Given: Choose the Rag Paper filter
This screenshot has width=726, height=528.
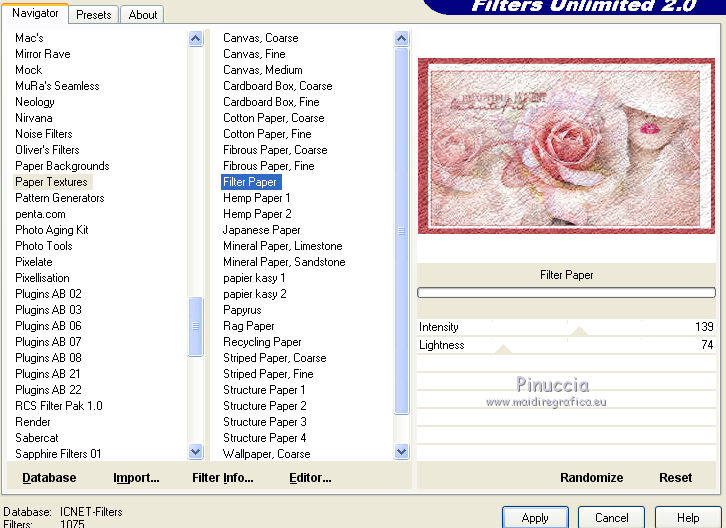Looking at the screenshot, I should click(249, 326).
